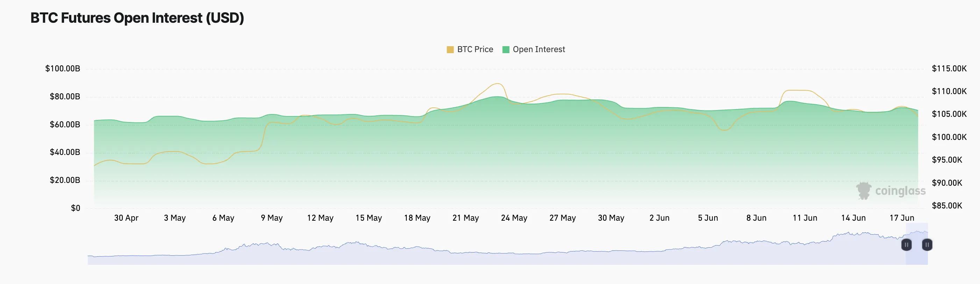Click the coinglass watermark text
Screen dimensions: 980x284
[900, 191]
